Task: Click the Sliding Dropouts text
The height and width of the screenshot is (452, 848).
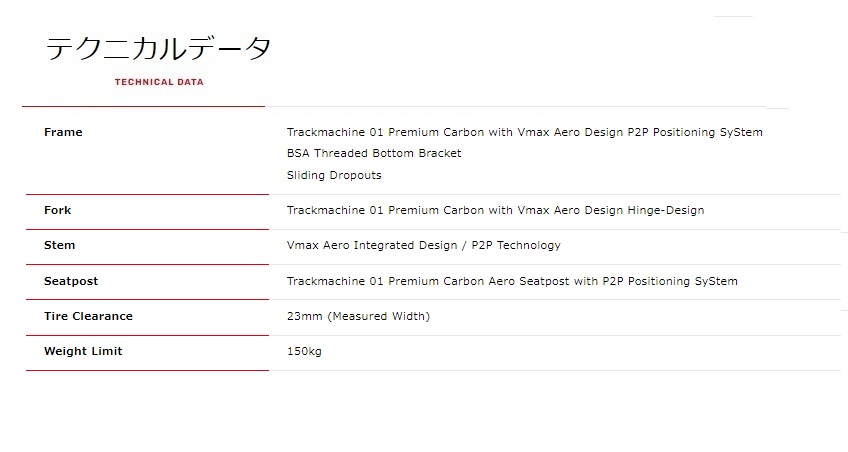Action: point(334,175)
